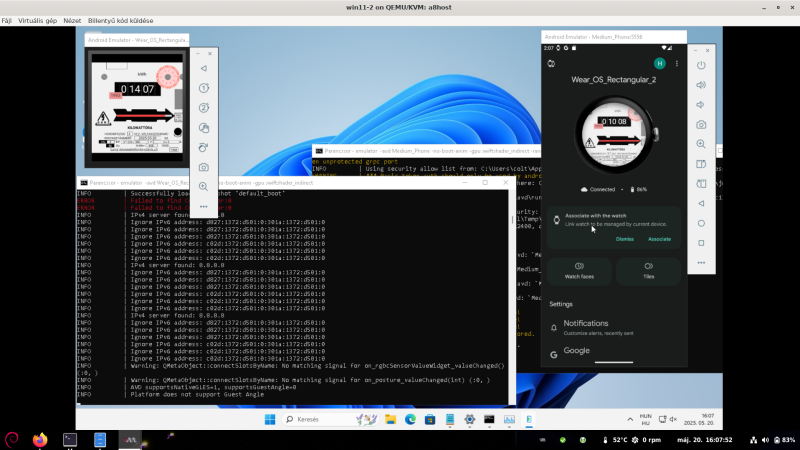Open the Billentyű kód küldése menu
Image resolution: width=800 pixels, height=450 pixels.
120,21
